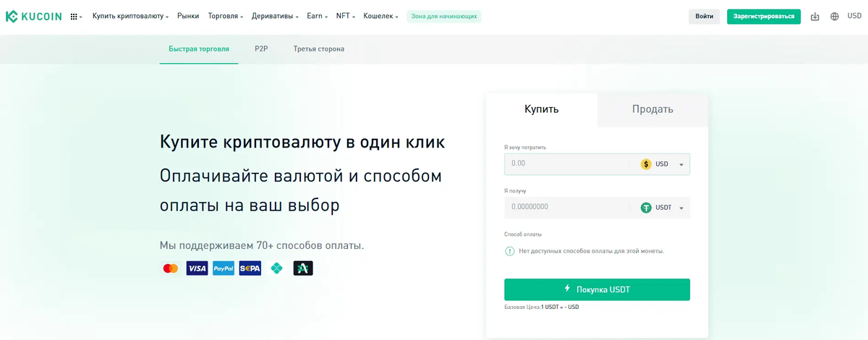Viewport: 868px width, 340px height.
Task: Focus the spend amount field
Action: coord(567,164)
